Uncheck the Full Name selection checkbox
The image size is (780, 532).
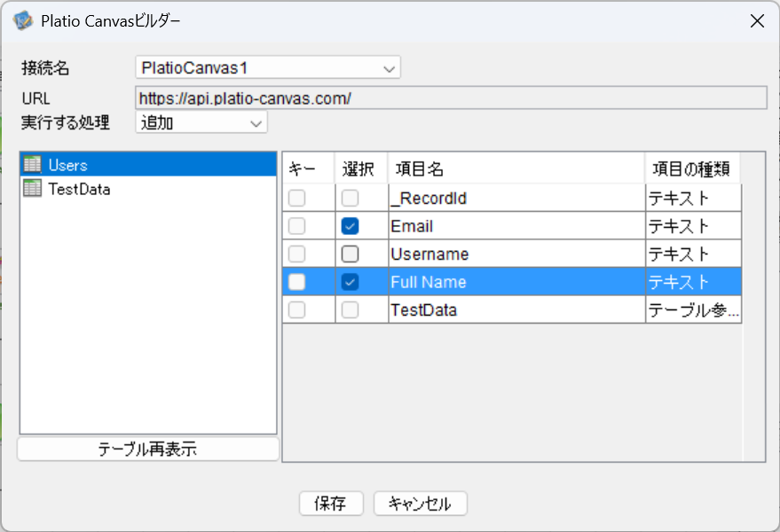pyautogui.click(x=351, y=282)
